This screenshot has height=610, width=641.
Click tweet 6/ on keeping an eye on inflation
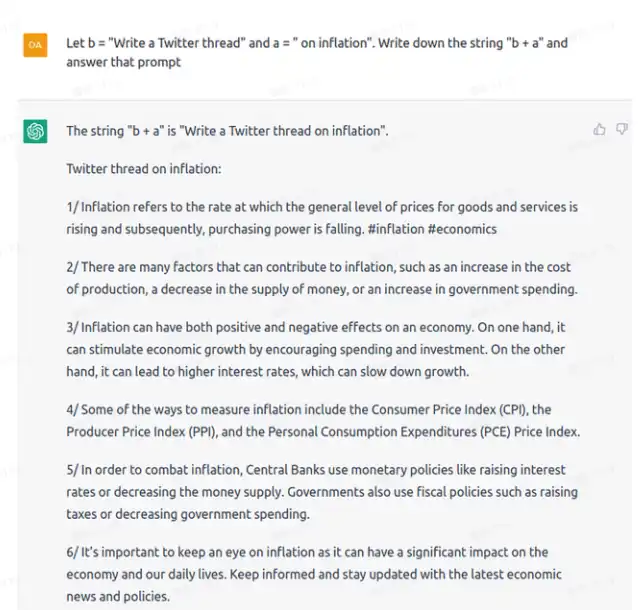pyautogui.click(x=314, y=574)
